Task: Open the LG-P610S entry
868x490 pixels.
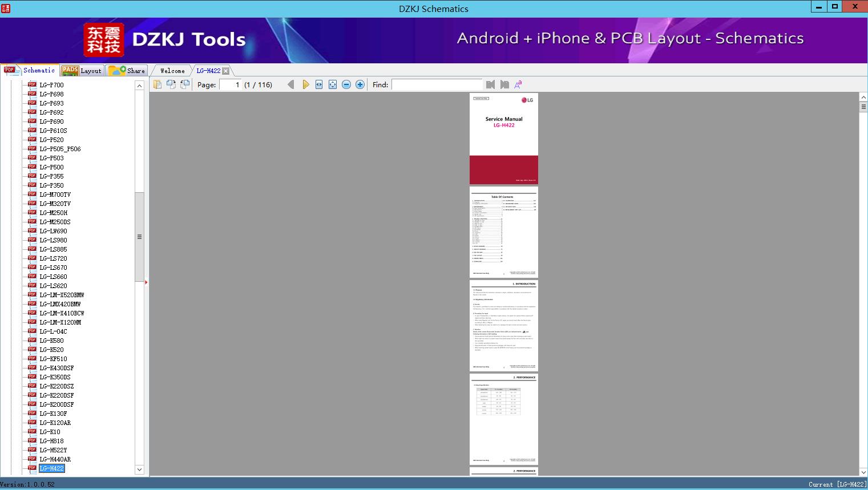Action: 54,131
